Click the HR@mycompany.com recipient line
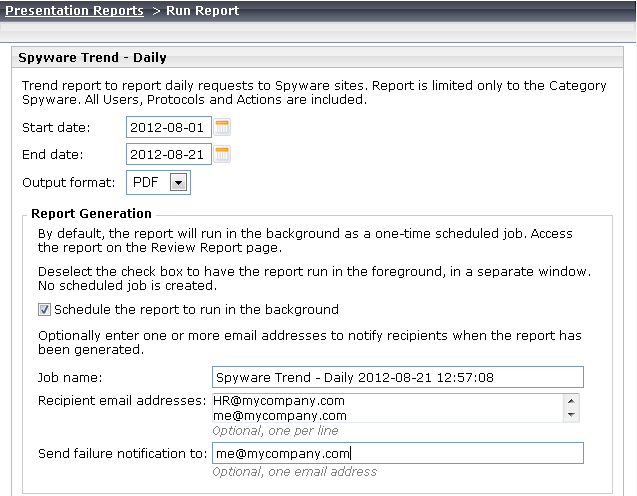This screenshot has height=496, width=637. 279,401
